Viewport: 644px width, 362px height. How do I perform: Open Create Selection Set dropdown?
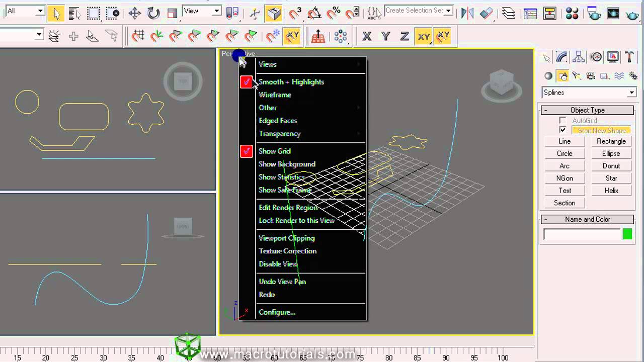pos(419,11)
